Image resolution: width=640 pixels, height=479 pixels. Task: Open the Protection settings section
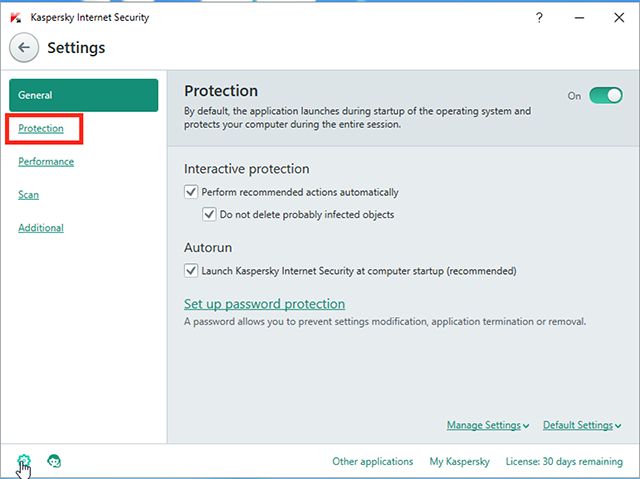(41, 128)
